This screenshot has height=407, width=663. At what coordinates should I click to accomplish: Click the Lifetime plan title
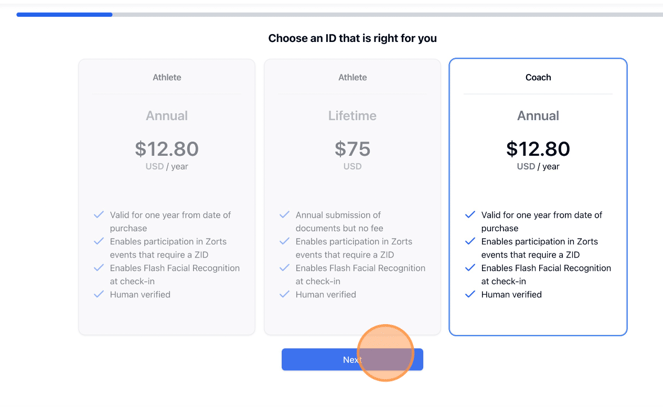point(352,116)
